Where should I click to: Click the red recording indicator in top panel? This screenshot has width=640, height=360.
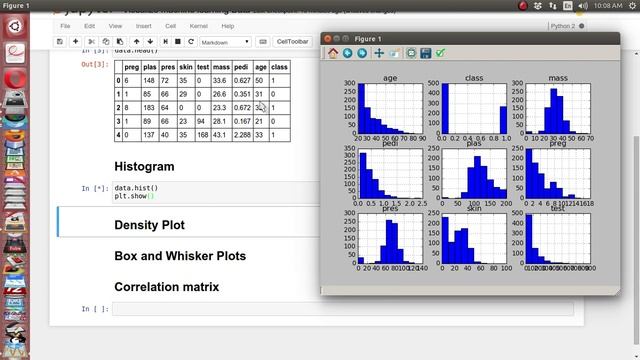click(x=522, y=5)
